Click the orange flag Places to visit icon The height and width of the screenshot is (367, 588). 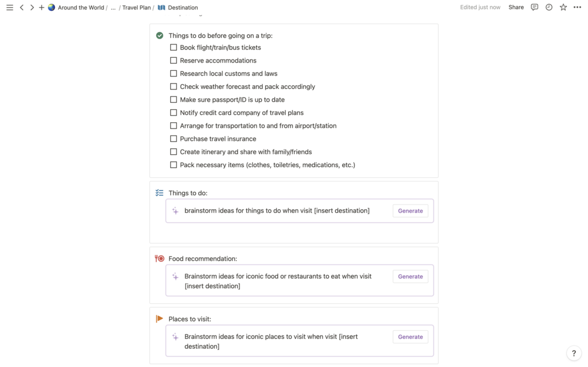(160, 319)
